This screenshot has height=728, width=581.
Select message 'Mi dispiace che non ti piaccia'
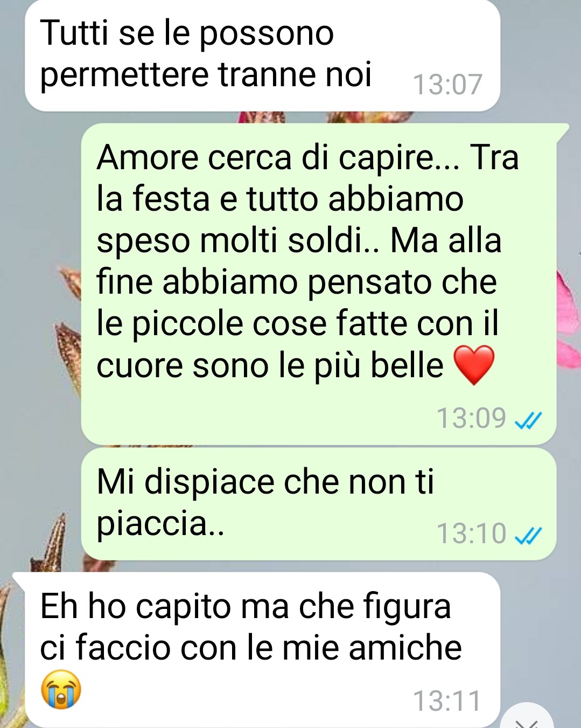318,504
